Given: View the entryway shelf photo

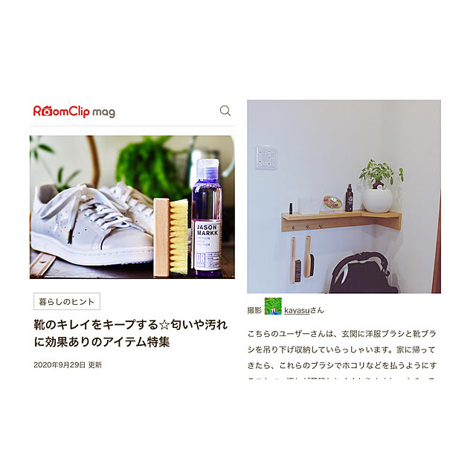Looking at the screenshot, I should pyautogui.click(x=344, y=196).
